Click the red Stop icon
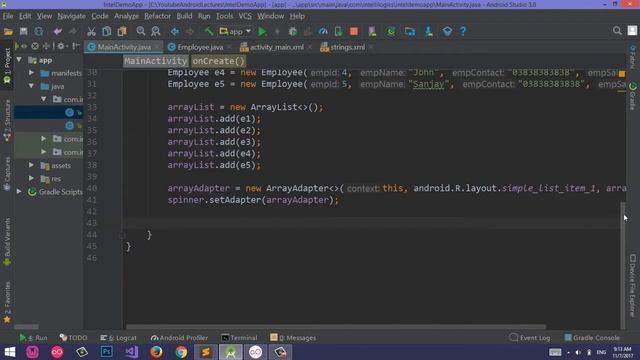 click(x=354, y=31)
